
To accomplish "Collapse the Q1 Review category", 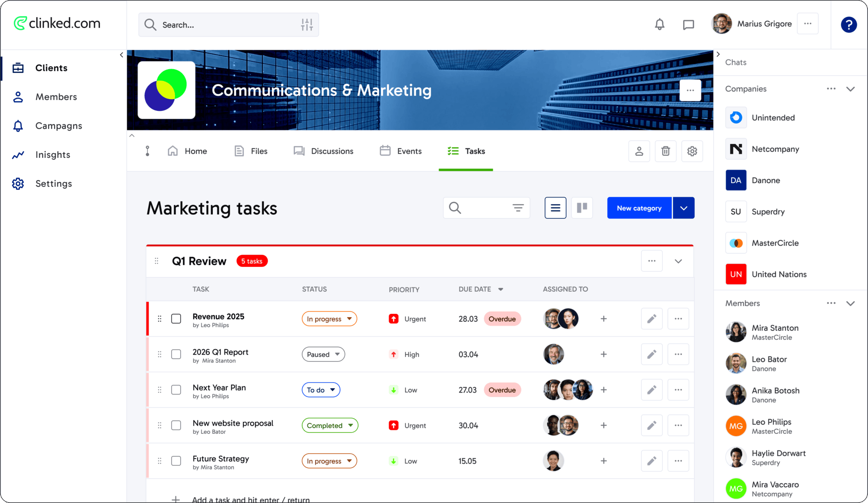I will (x=678, y=261).
